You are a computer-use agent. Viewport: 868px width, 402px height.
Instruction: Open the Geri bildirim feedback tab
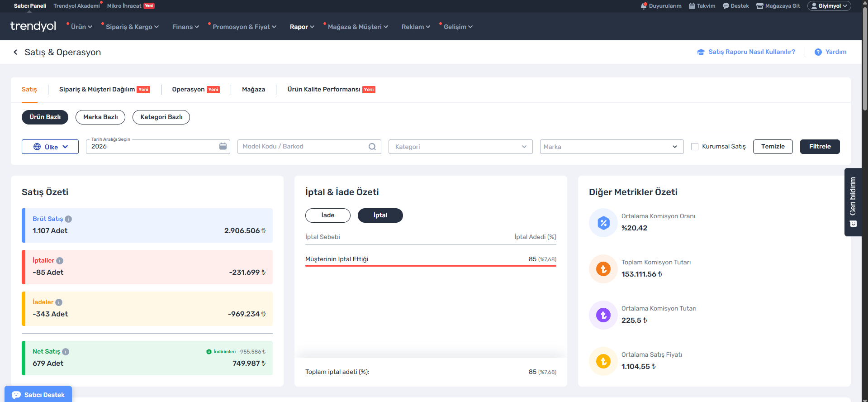853,202
